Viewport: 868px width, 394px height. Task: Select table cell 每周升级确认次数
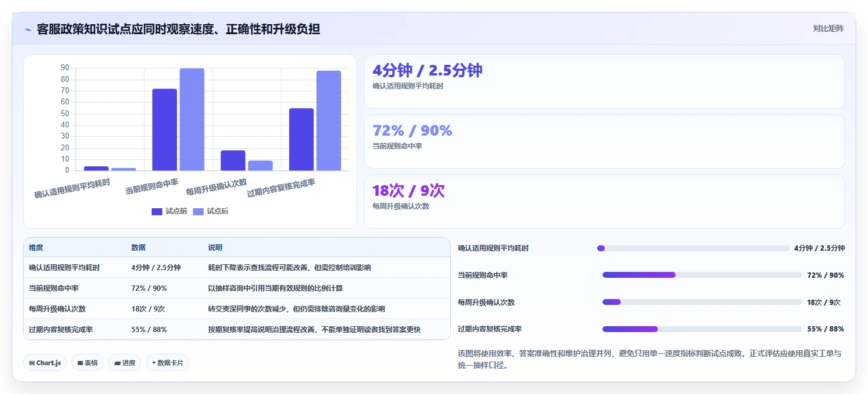tap(57, 309)
